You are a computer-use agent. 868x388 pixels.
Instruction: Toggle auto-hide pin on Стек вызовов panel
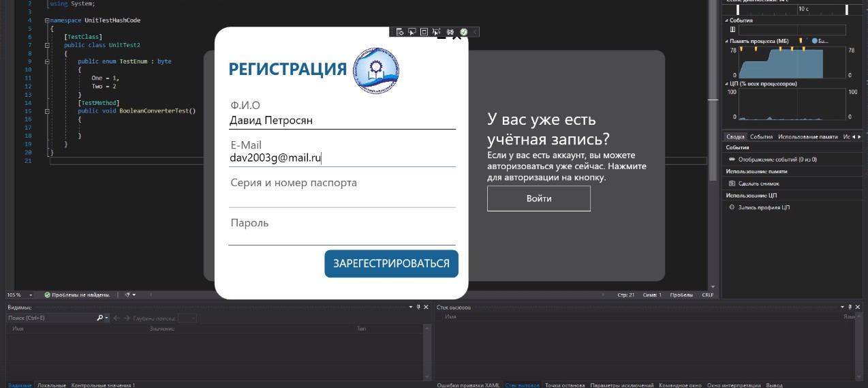pyautogui.click(x=850, y=308)
